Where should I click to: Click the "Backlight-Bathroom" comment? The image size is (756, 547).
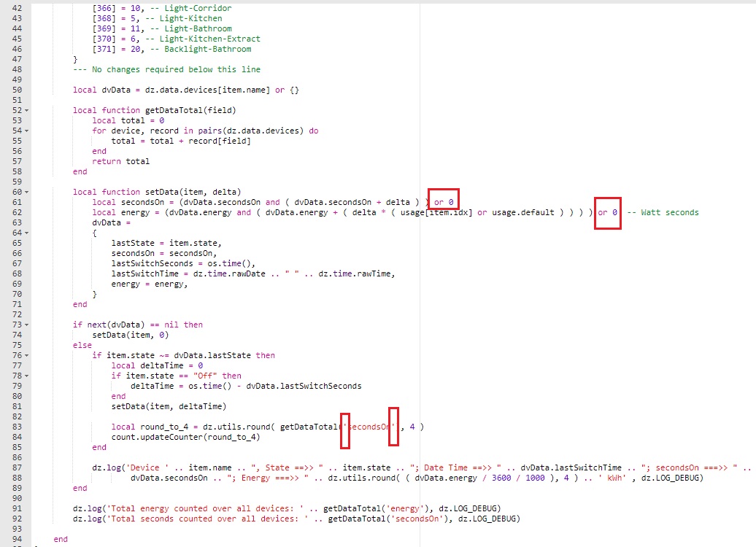point(203,49)
